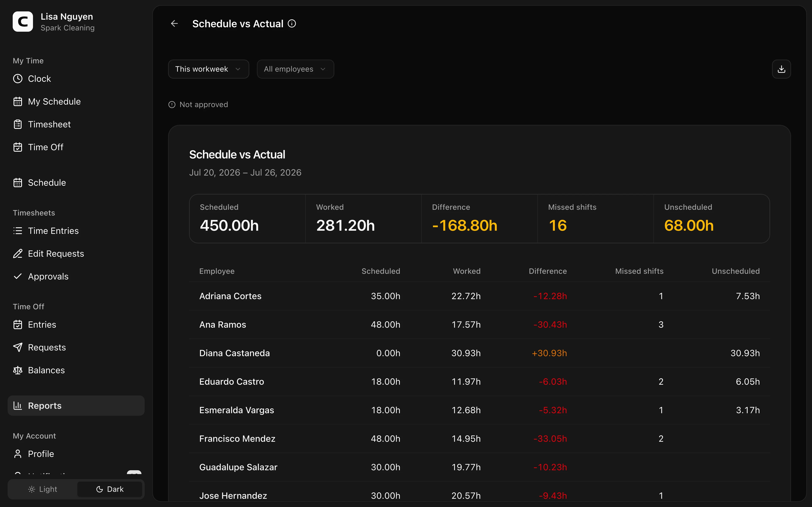Expand the All employees filter dropdown
The height and width of the screenshot is (507, 812).
295,69
